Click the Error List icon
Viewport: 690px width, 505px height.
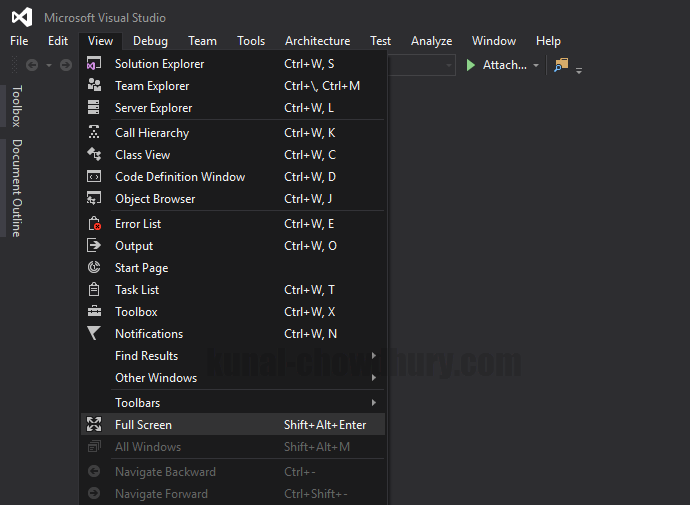tap(94, 223)
